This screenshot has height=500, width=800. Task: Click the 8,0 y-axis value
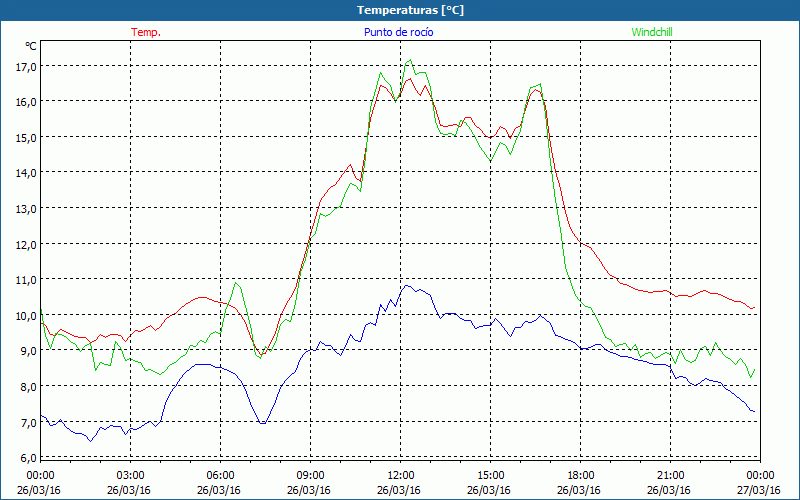[x=30, y=387]
